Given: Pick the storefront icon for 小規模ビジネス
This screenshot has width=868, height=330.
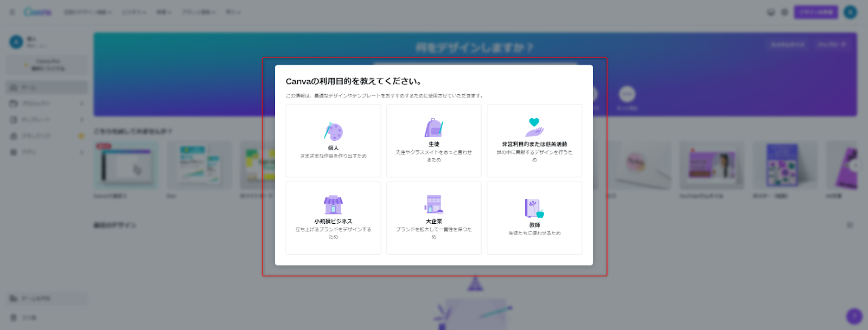Looking at the screenshot, I should click(x=333, y=205).
